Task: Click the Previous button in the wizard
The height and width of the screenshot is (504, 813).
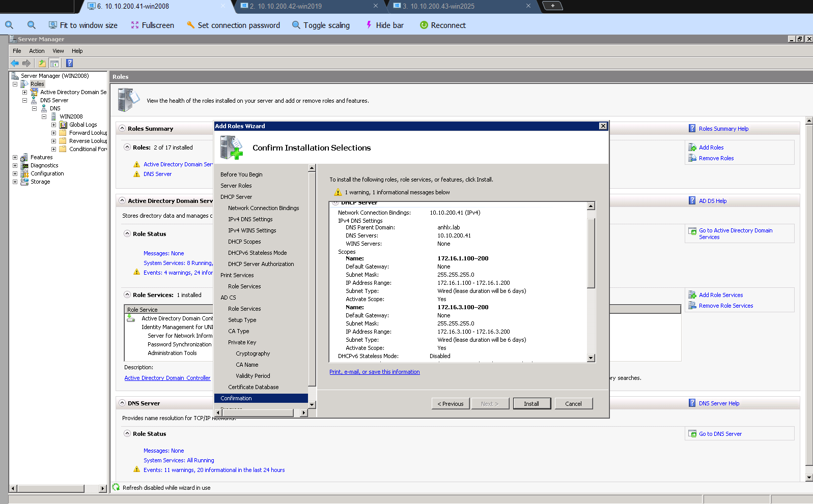Action: pyautogui.click(x=451, y=404)
